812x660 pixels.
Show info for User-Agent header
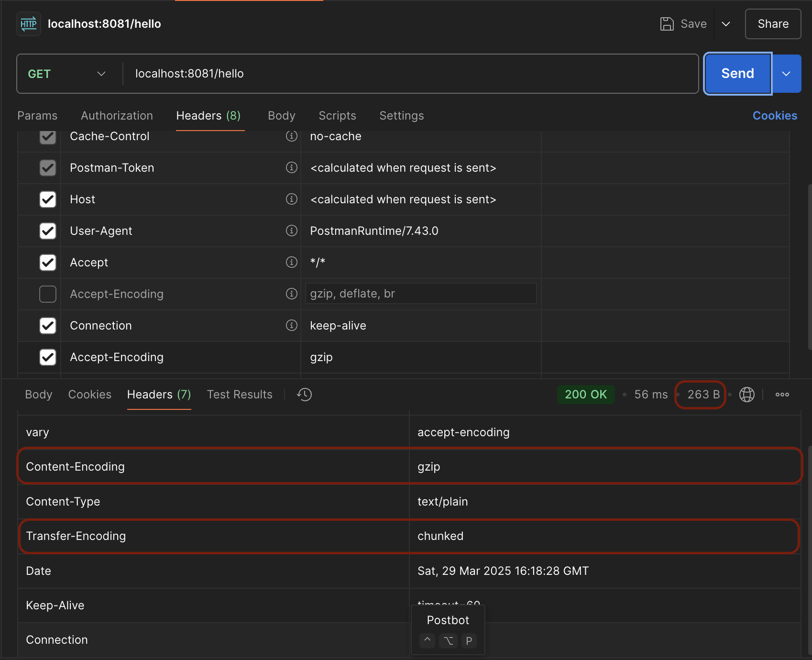coord(291,231)
